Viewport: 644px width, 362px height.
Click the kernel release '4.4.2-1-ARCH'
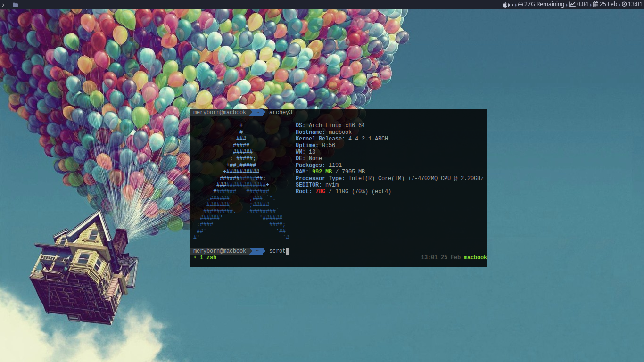[x=368, y=139]
